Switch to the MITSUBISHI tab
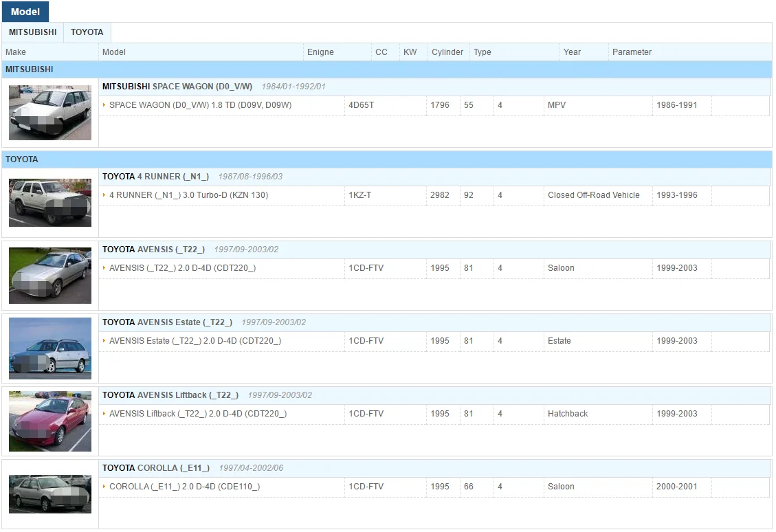The height and width of the screenshot is (532, 776). point(33,32)
